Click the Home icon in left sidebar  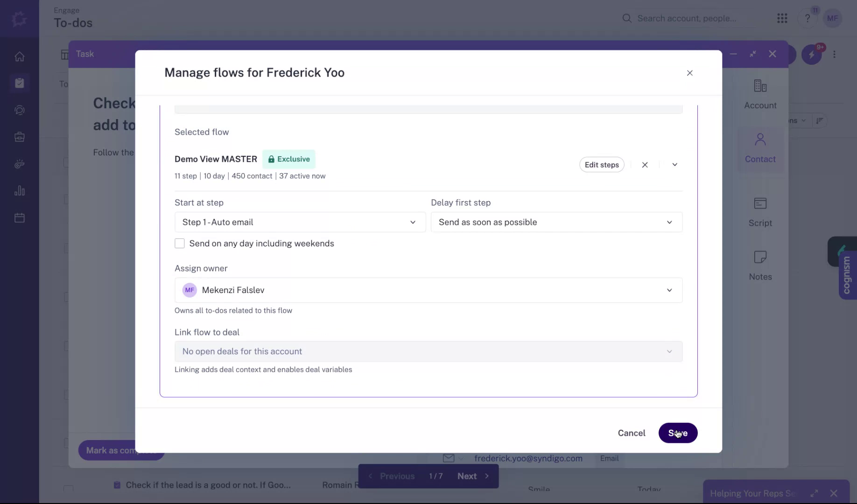[x=19, y=56]
